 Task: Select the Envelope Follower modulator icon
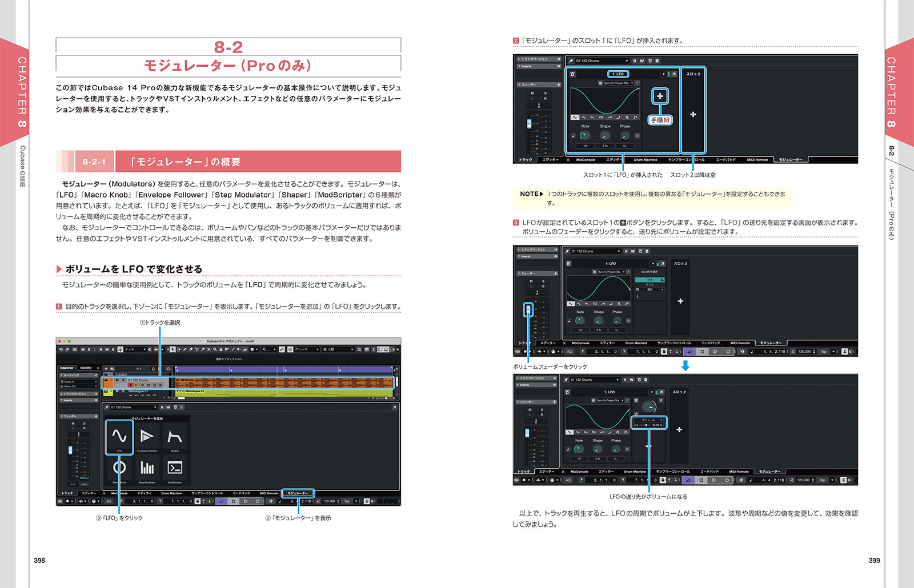[147, 437]
